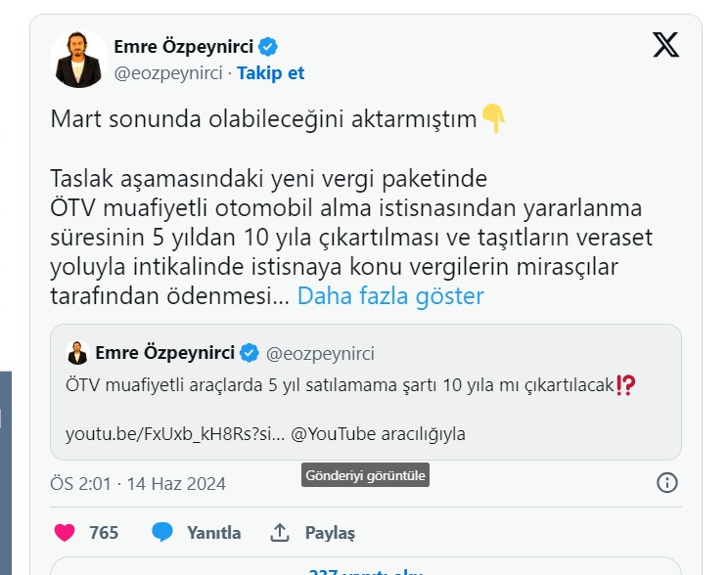Image resolution: width=728 pixels, height=575 pixels.
Task: Open the youtu.be link in the quoted tweet
Action: click(175, 433)
